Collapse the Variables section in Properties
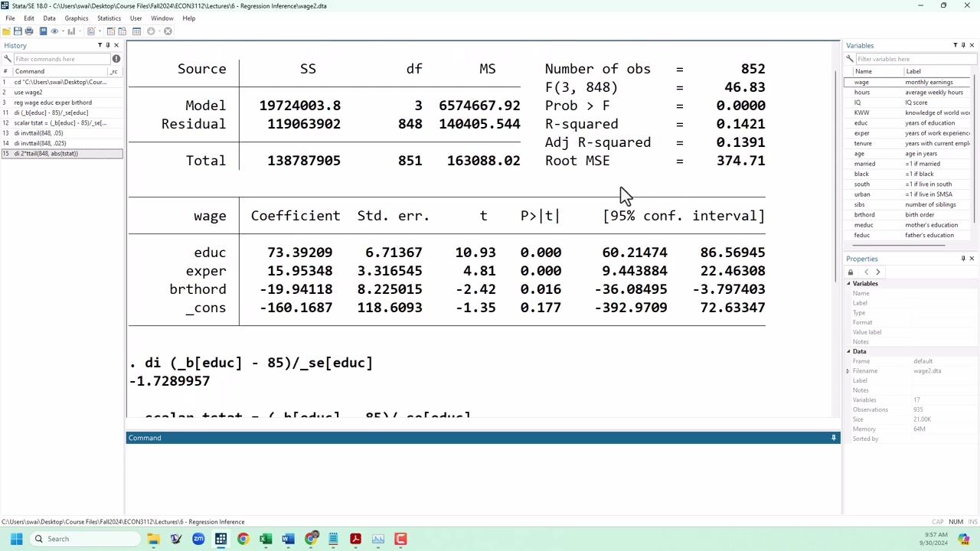Viewport: 980px width, 551px height. 848,284
